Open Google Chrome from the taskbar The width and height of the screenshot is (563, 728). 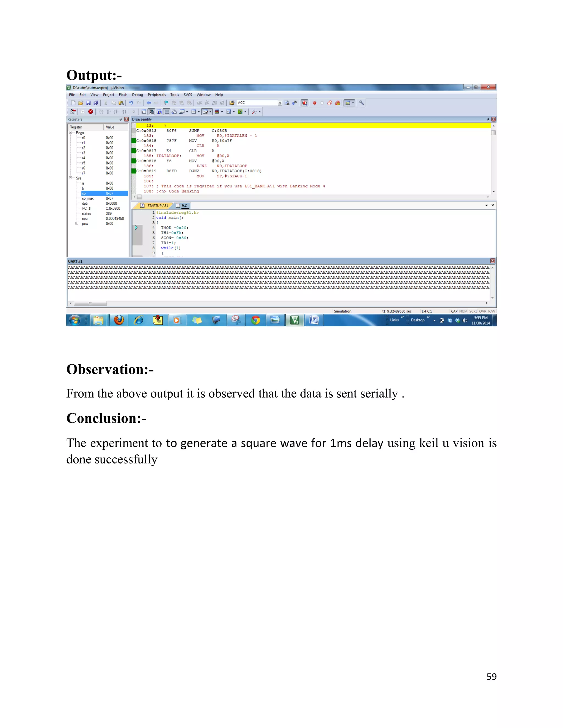[x=256, y=320]
